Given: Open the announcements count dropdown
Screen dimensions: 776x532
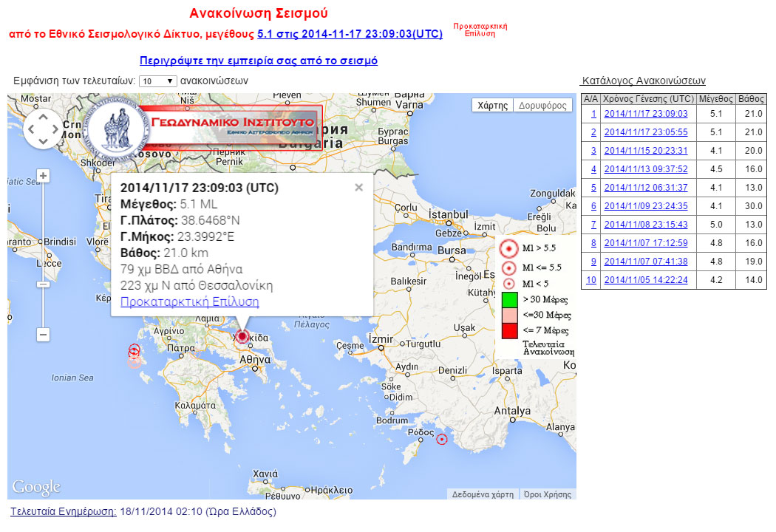Looking at the screenshot, I should click(x=157, y=81).
